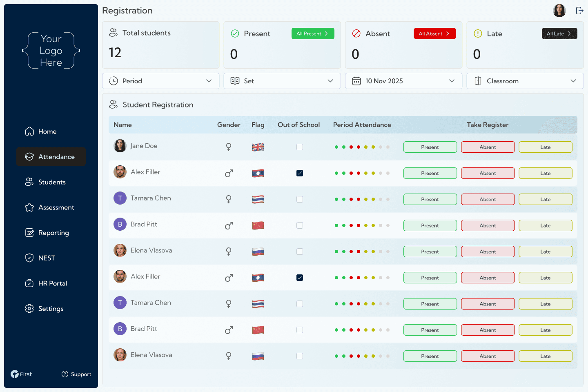Click the Assessment star icon
The height and width of the screenshot is (392, 588).
[x=29, y=207]
